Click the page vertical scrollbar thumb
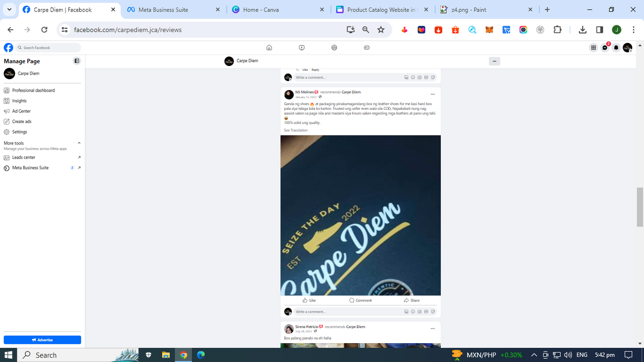 point(640,207)
